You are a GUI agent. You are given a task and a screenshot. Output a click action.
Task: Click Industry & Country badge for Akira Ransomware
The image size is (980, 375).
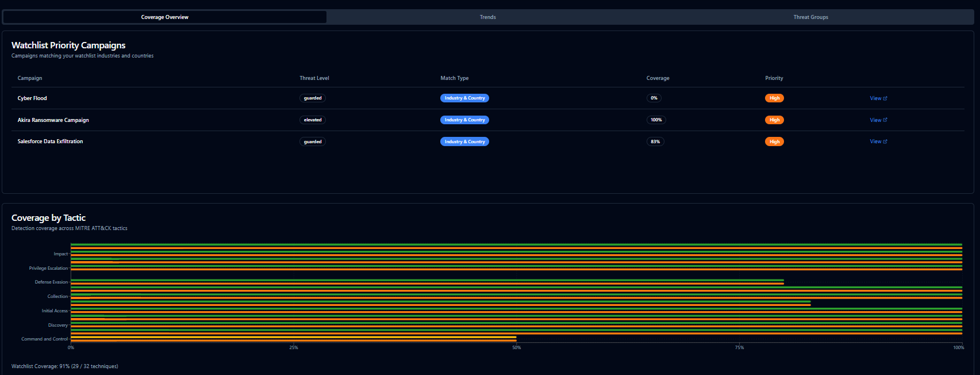[464, 120]
